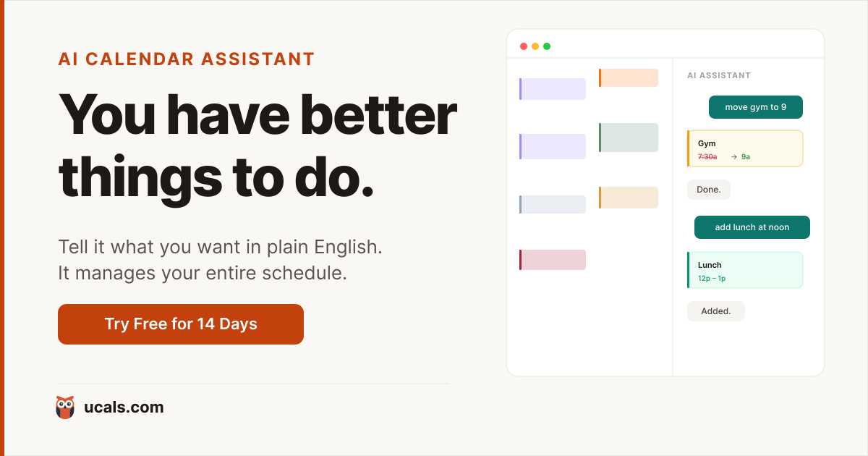Click the "You have better things to do." headline
Image resolution: width=868 pixels, height=456 pixels.
point(257,145)
